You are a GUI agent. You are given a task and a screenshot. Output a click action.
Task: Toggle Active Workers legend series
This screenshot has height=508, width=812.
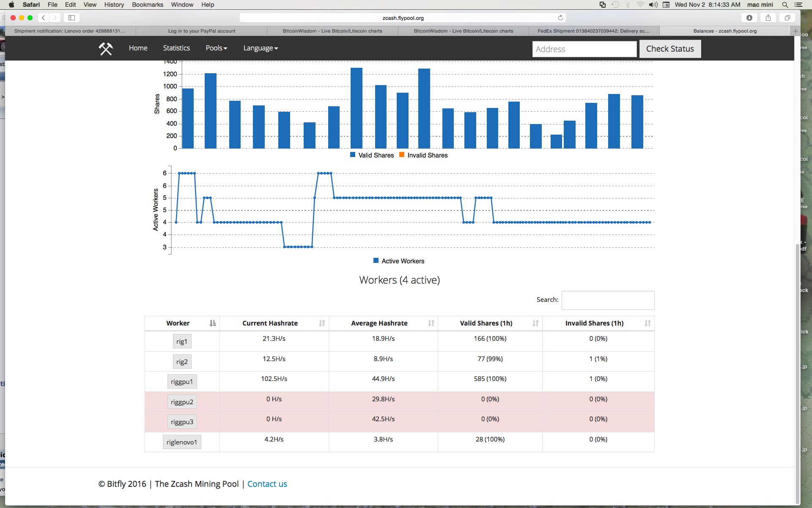click(399, 261)
